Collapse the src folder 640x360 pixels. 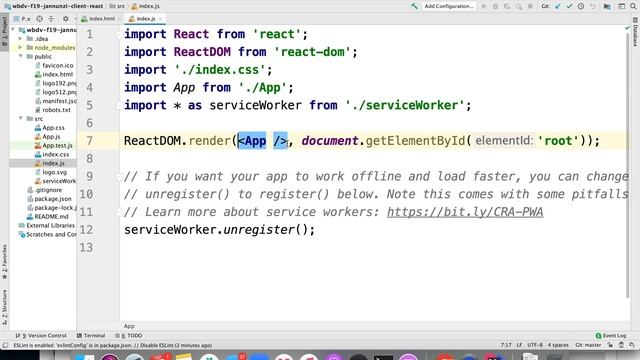[20, 118]
